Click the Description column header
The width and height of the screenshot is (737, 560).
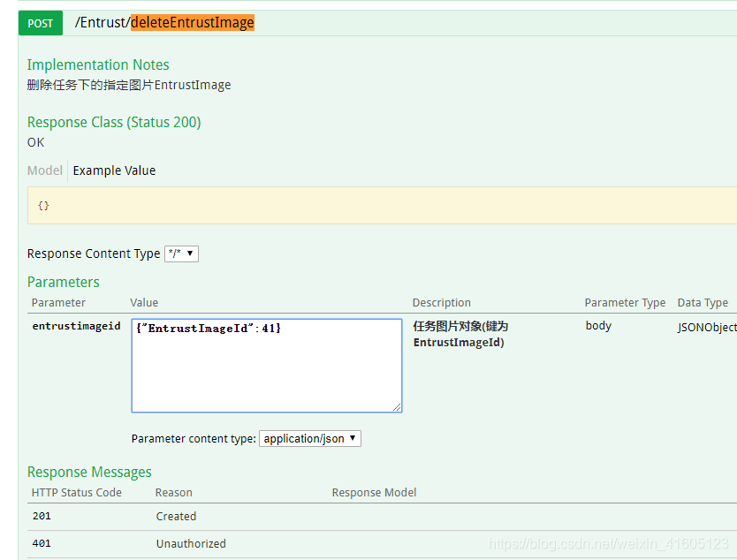441,303
